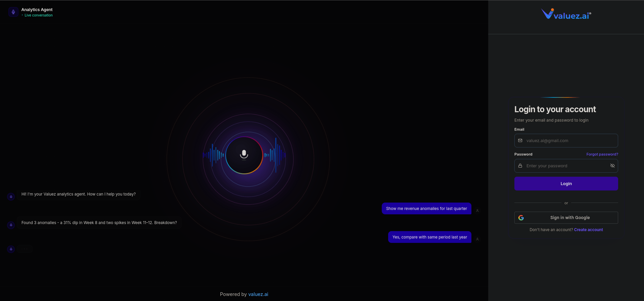Click the lock icon in Password field
The width and height of the screenshot is (644, 301).
(520, 166)
